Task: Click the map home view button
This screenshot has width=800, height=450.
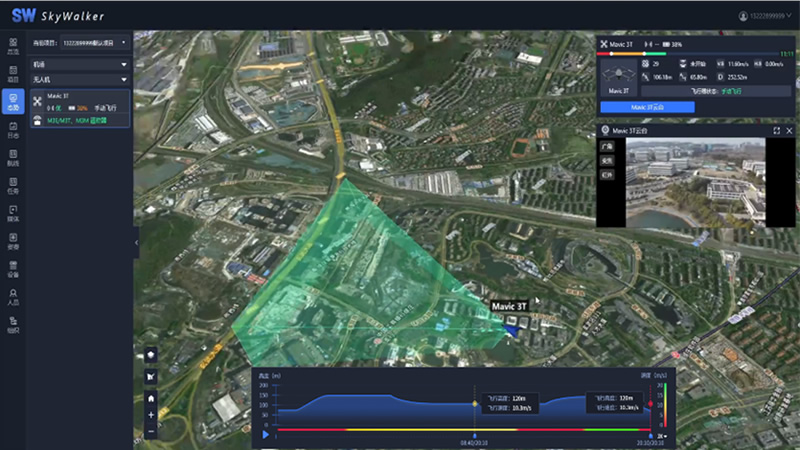Action: pyautogui.click(x=151, y=397)
